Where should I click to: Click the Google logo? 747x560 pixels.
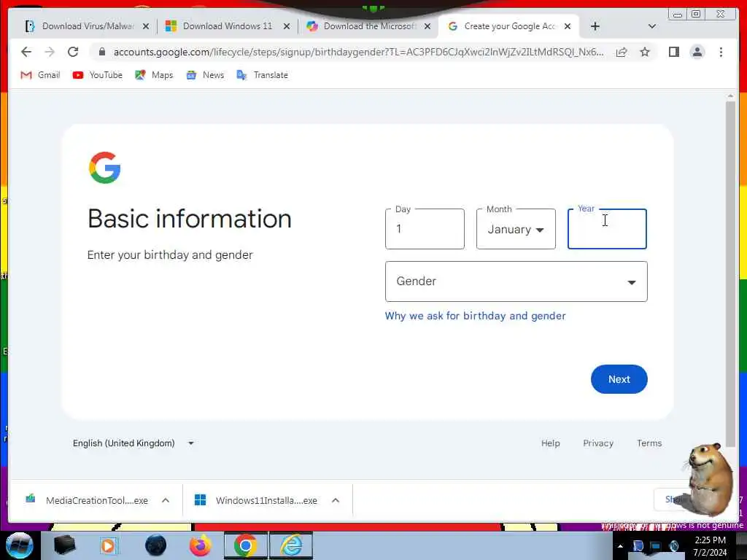[x=105, y=168]
